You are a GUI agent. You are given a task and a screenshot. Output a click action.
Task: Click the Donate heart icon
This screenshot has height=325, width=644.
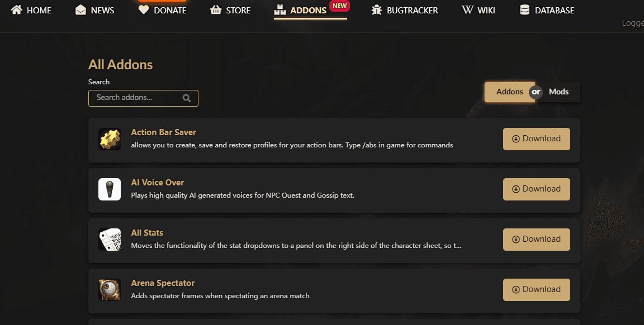(x=144, y=10)
